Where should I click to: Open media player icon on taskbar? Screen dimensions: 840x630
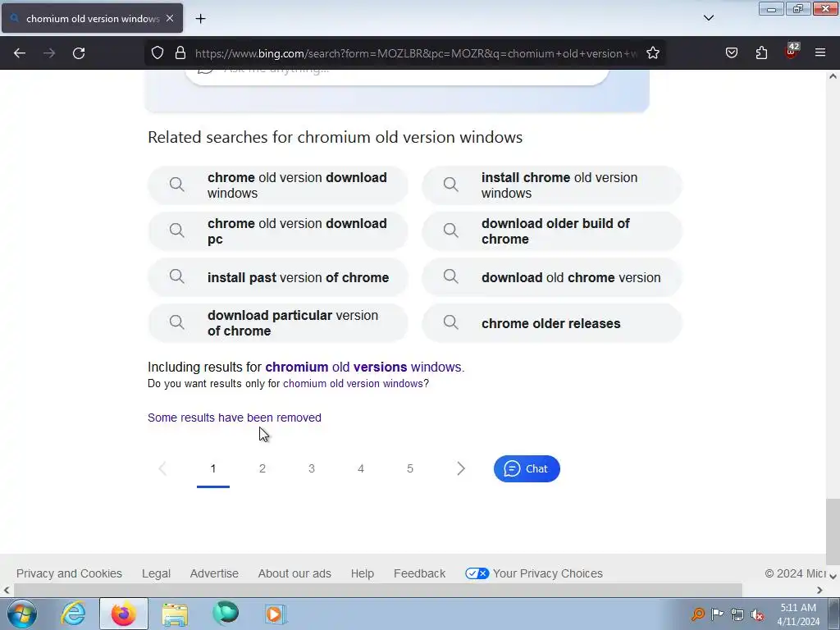(276, 614)
